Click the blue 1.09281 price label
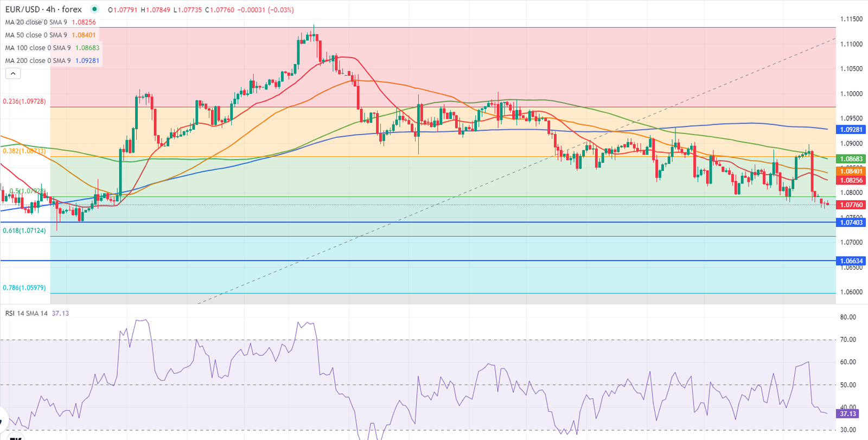868x440 pixels. (851, 130)
